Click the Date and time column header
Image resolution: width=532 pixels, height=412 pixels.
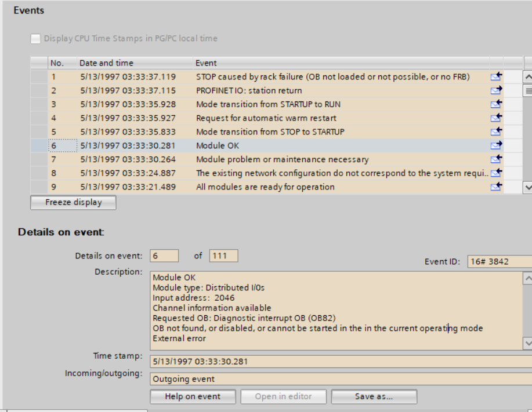135,63
